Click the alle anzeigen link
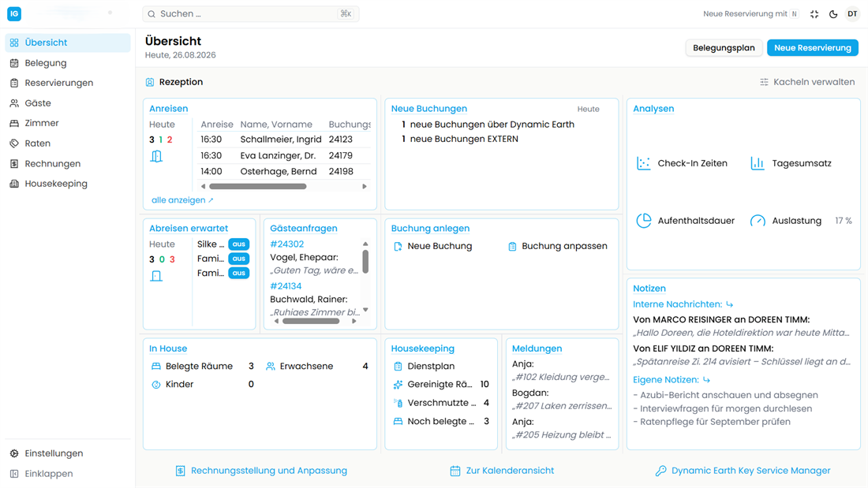The image size is (868, 488). (182, 200)
